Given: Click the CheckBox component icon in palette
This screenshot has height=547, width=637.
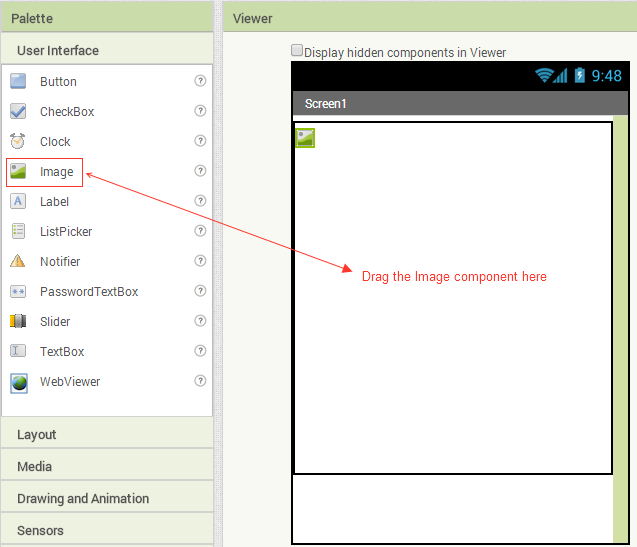Looking at the screenshot, I should [x=18, y=112].
